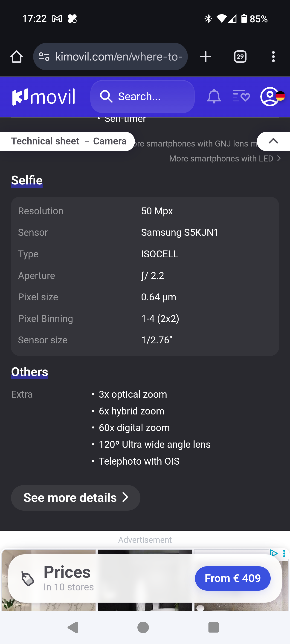Go to the Kimovil logo homepage
Viewport: 290px width, 644px height.
tap(44, 97)
